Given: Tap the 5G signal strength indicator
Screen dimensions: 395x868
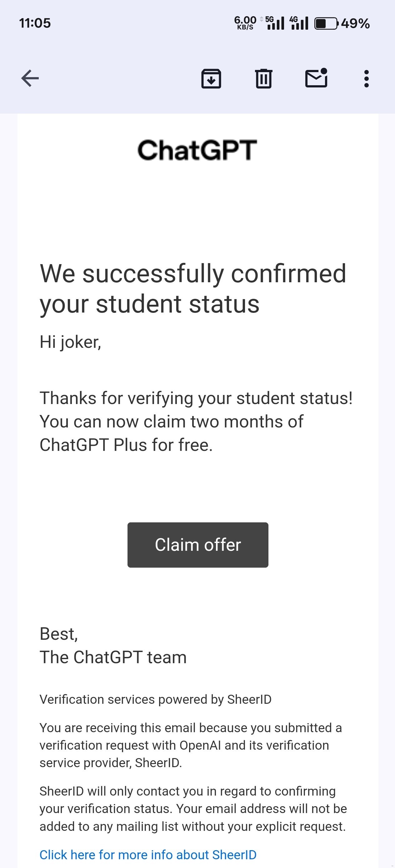Looking at the screenshot, I should [275, 23].
